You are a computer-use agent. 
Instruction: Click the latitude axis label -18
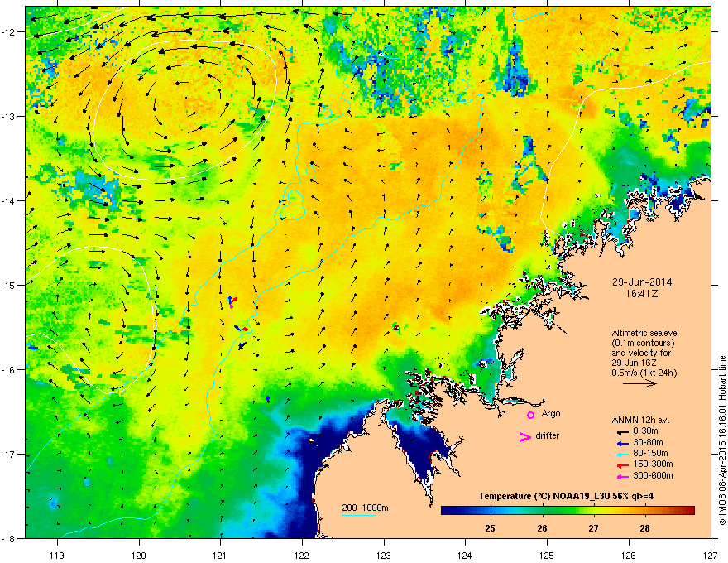click(x=10, y=538)
